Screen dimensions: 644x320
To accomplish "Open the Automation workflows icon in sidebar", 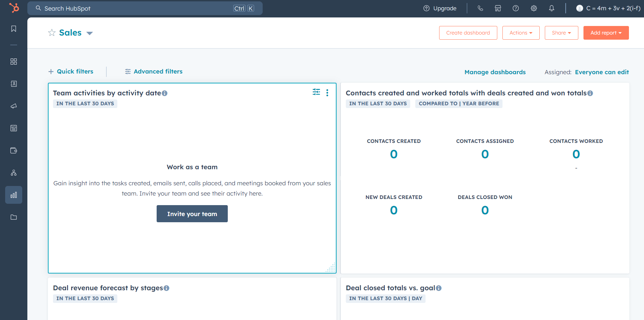I will [14, 173].
